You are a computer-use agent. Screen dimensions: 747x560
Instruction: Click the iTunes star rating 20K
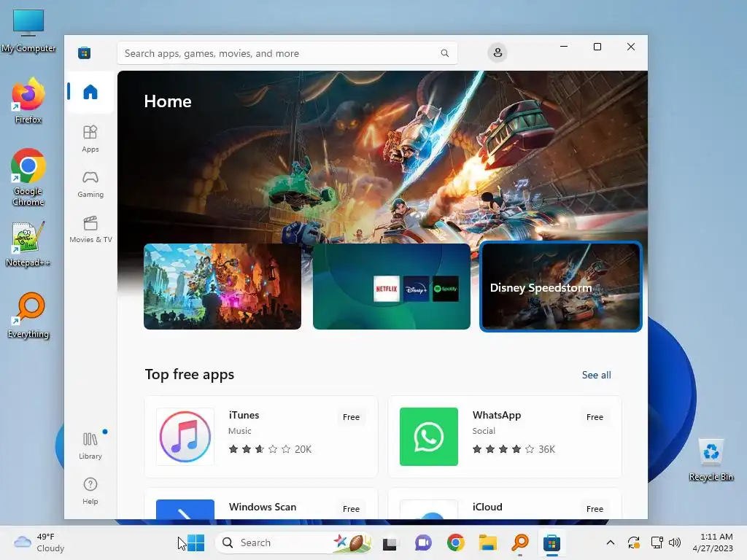pos(270,449)
